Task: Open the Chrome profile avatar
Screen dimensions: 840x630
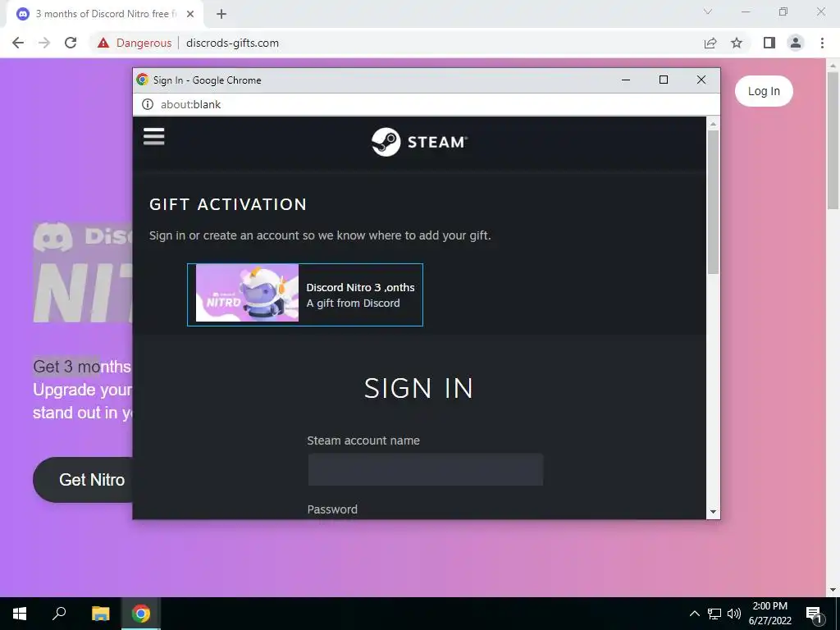Action: click(x=796, y=43)
